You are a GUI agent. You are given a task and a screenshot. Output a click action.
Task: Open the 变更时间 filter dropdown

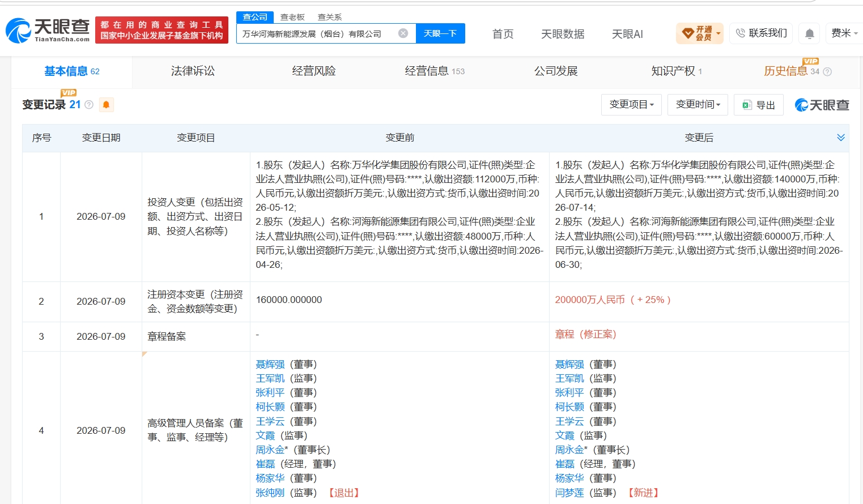(698, 105)
